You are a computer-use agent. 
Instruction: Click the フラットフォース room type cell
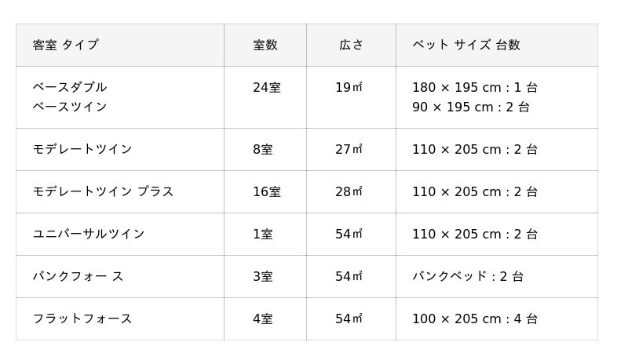coord(82,318)
